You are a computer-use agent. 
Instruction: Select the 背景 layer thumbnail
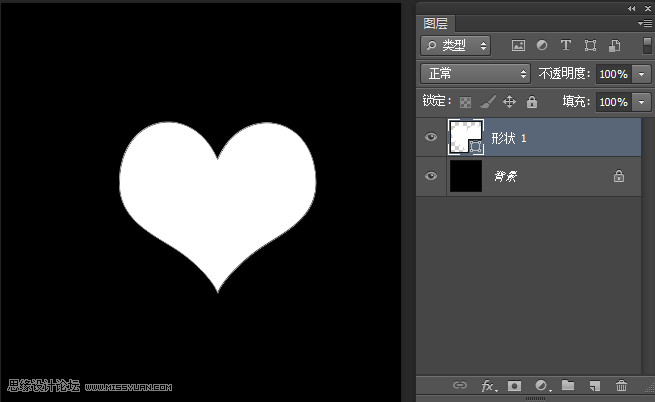(465, 176)
